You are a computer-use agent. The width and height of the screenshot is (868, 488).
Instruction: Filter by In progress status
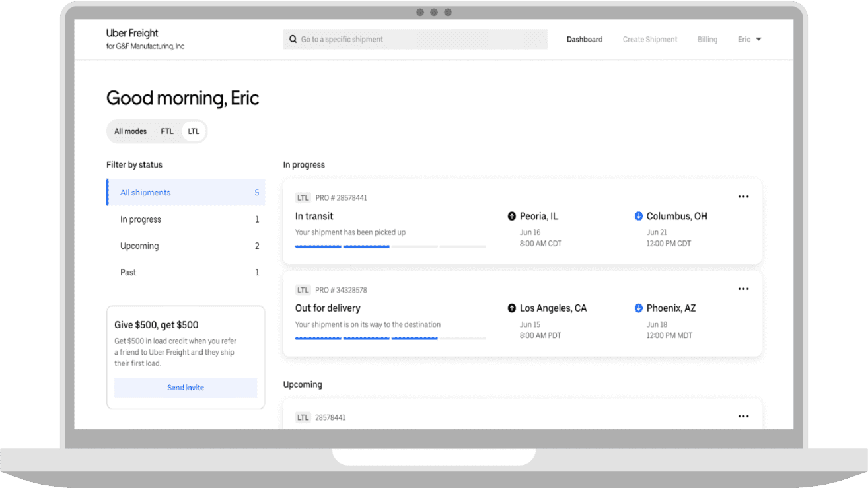(186, 219)
